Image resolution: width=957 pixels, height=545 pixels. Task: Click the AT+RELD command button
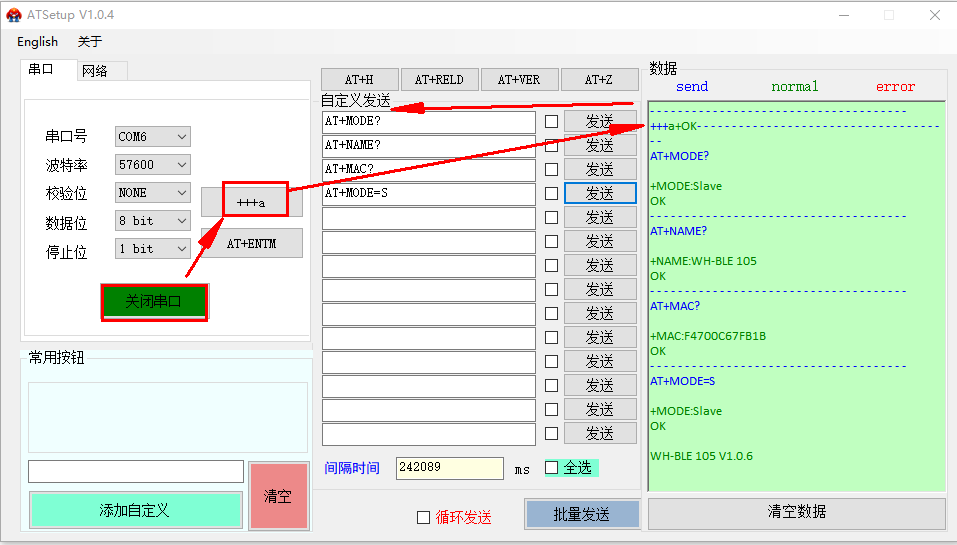[x=439, y=80]
